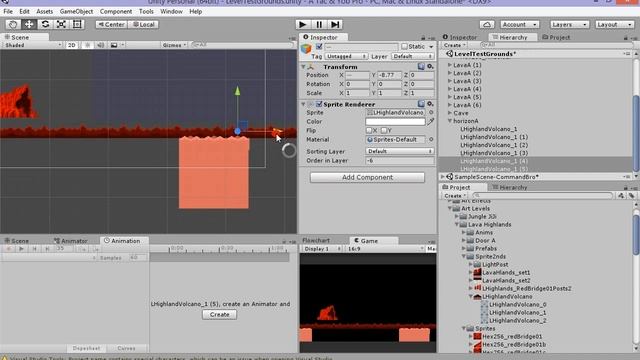Open Sprite object picker circle
Image resolution: width=640 pixels, height=360 pixels.
tap(431, 112)
